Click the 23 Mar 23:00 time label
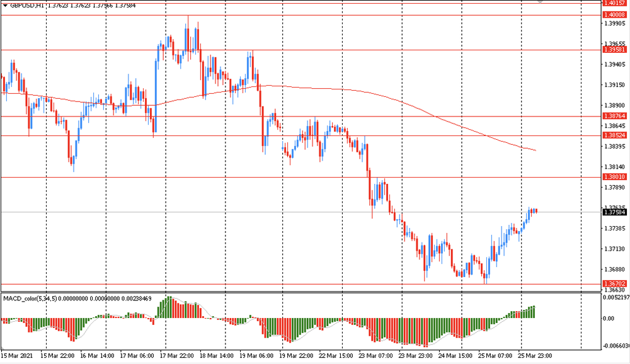630x364 pixels. [415, 356]
